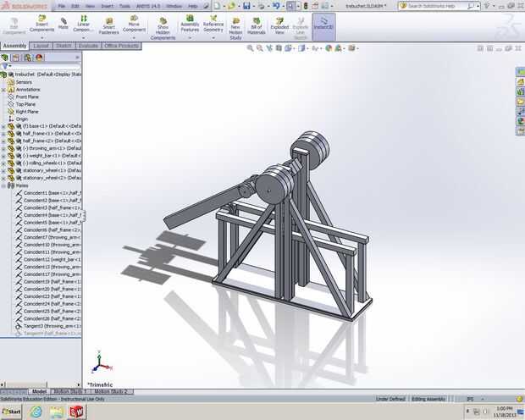The image size is (525, 420).
Task: Click Zoom to Fit in view toolbar
Action: [250, 48]
